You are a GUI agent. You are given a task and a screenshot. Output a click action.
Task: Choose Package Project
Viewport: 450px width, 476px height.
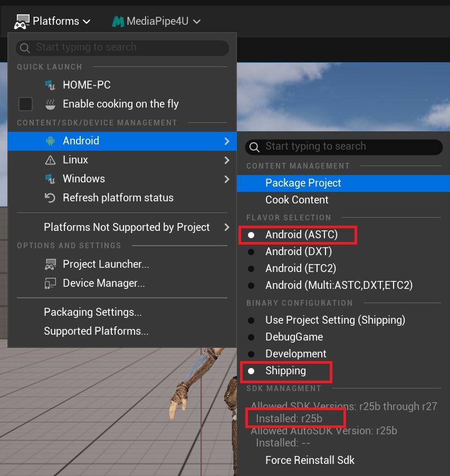point(343,183)
